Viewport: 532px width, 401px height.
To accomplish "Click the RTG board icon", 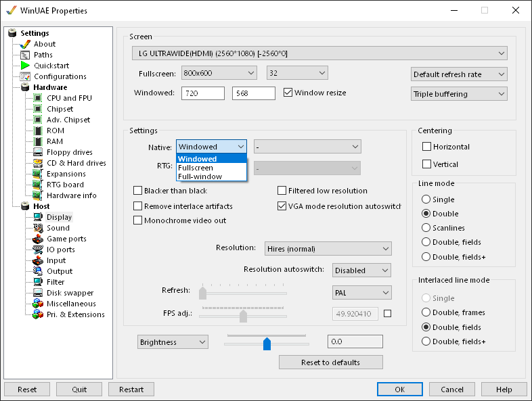I will 38,185.
